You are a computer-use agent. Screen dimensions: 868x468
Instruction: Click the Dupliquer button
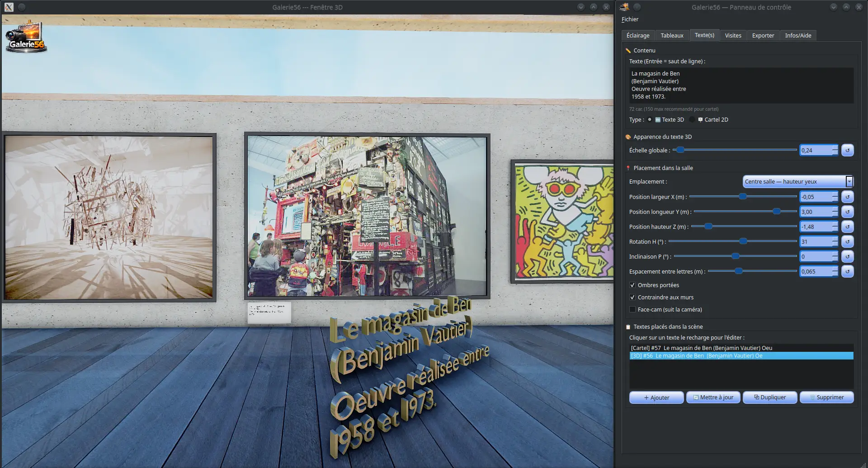pos(770,397)
